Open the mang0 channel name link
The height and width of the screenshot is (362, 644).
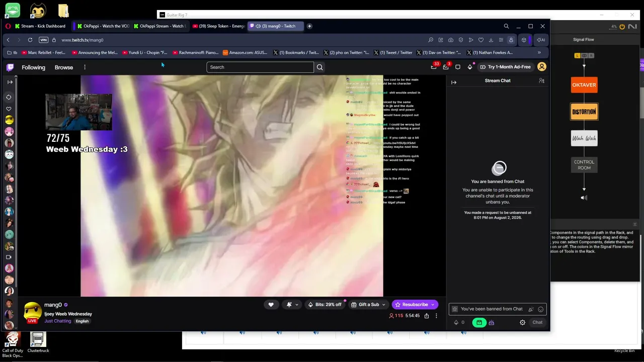(53, 305)
